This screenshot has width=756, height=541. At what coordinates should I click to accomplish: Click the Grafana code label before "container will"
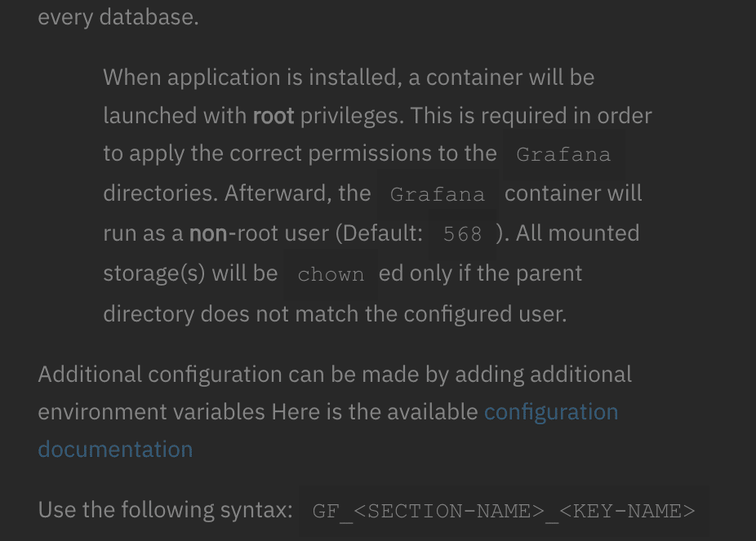point(438,195)
